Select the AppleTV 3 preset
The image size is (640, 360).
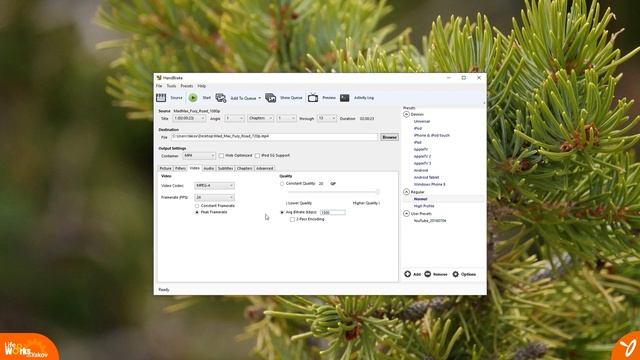pyautogui.click(x=422, y=163)
